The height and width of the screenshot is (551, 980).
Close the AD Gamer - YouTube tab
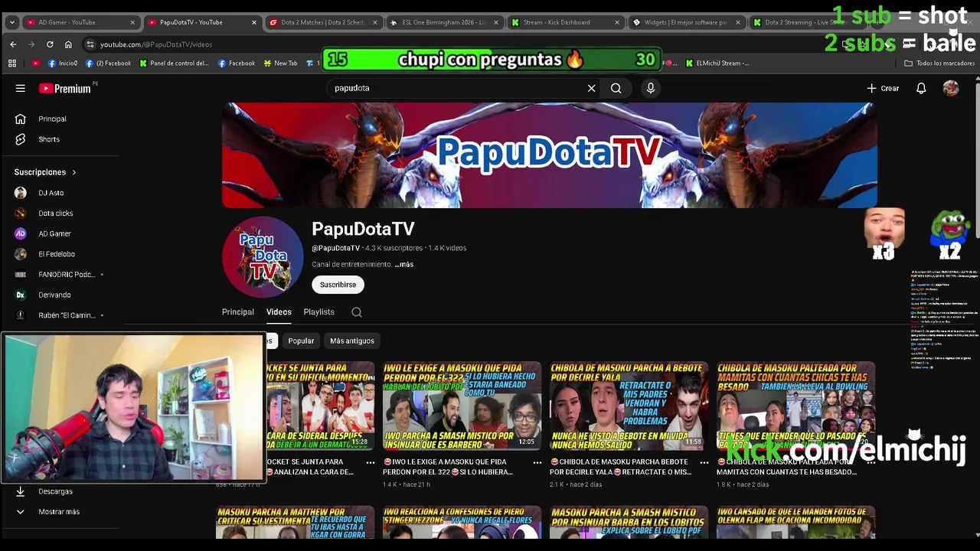(132, 22)
